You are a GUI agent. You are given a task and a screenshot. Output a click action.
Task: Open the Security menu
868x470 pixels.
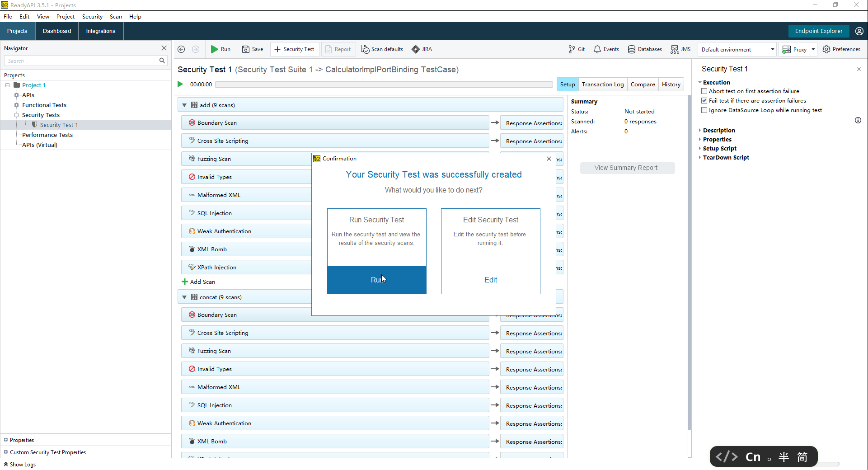click(92, 17)
